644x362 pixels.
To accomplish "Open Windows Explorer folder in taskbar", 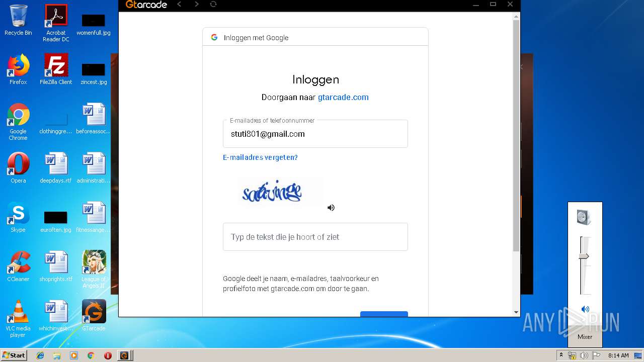I will pos(57,355).
